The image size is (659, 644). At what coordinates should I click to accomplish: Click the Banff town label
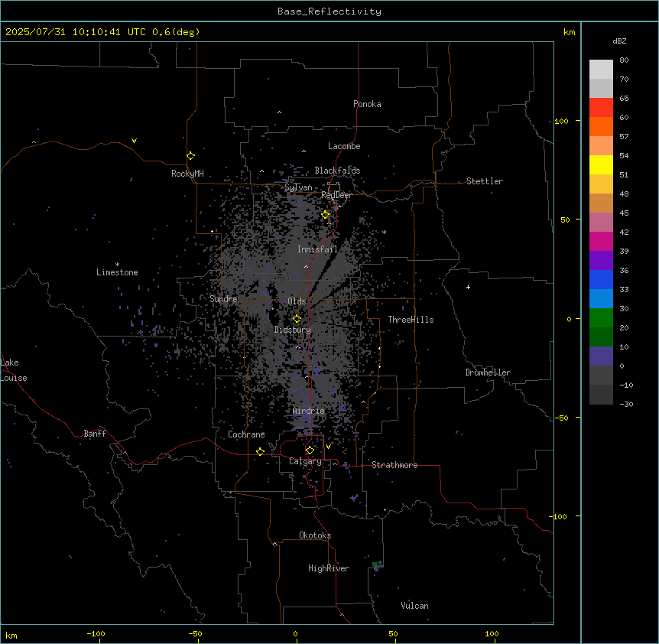(x=95, y=434)
